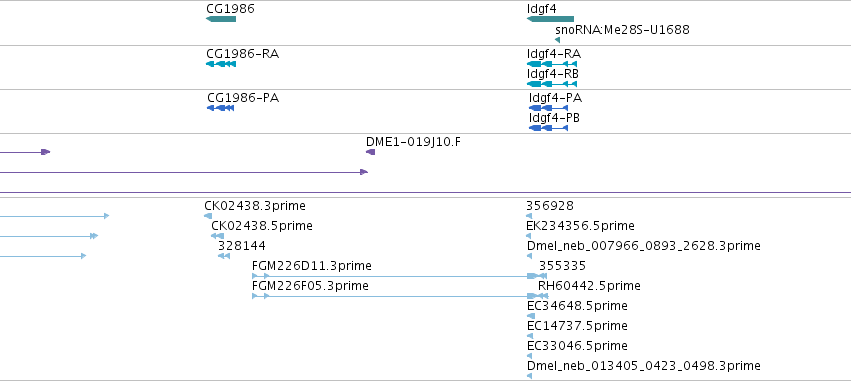Select the RH60442.5prime label
This screenshot has width=851, height=381.
click(589, 285)
